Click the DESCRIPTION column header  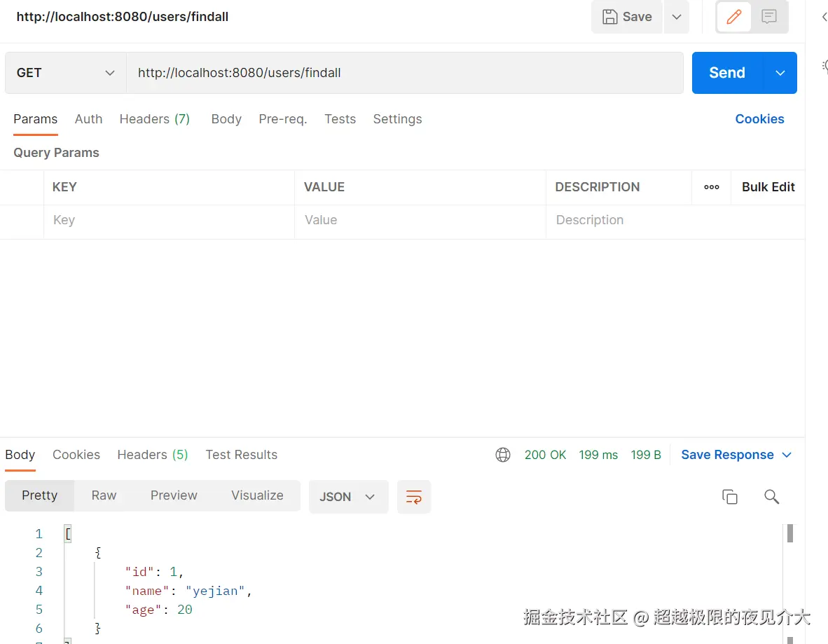click(x=598, y=187)
